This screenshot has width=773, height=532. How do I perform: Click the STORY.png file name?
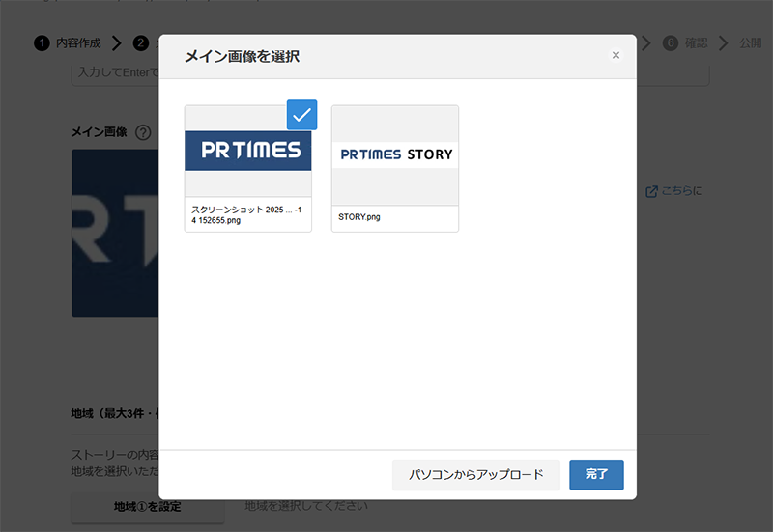click(359, 217)
